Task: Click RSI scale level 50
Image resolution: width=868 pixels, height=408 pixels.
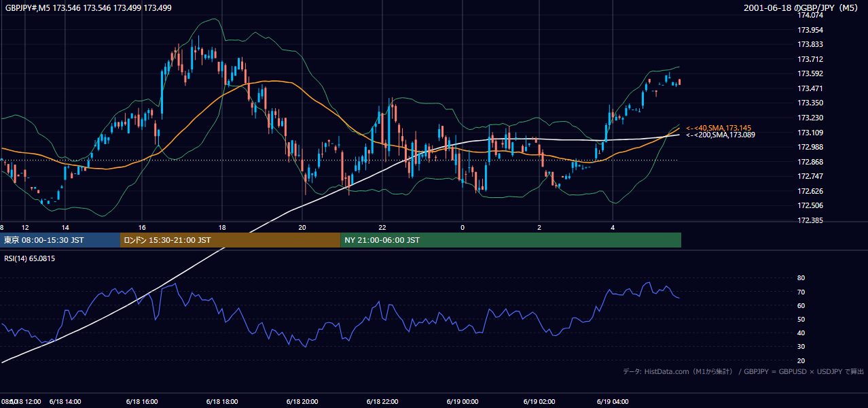Action: click(801, 319)
